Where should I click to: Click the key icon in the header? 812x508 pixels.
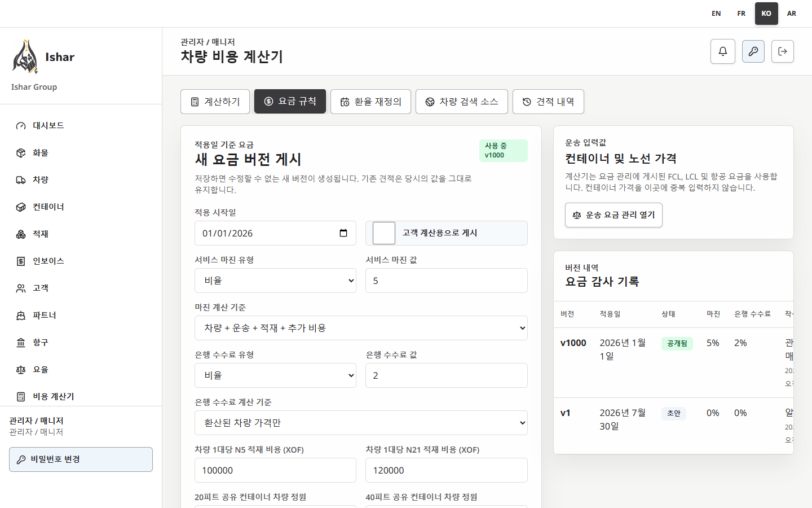(753, 51)
